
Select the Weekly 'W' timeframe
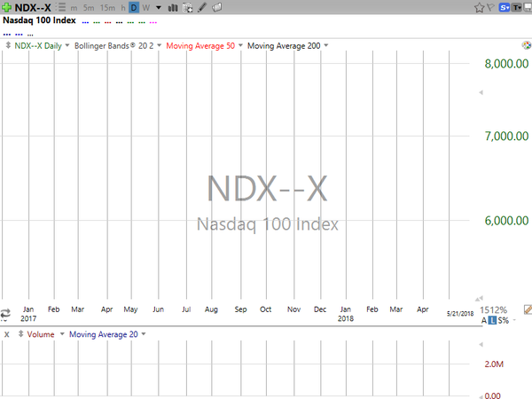coord(146,7)
